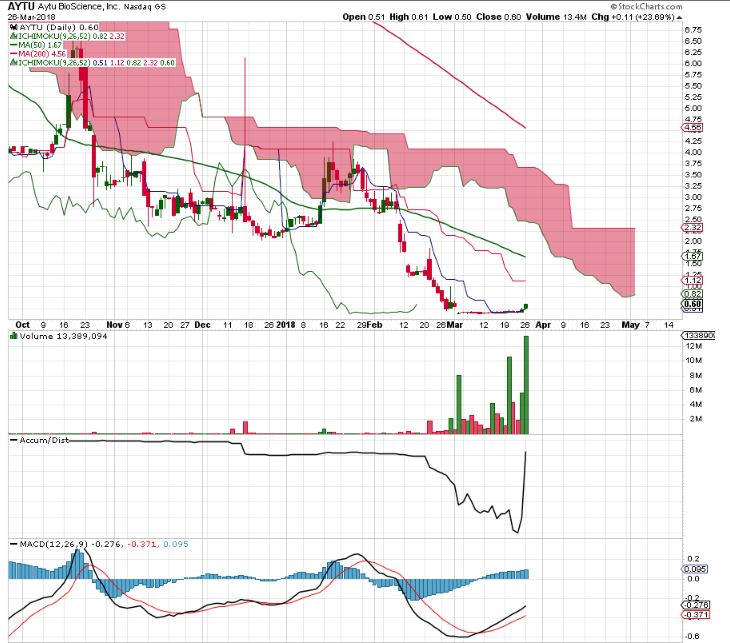The height and width of the screenshot is (643, 730).
Task: Click the Dec label on date axis
Action: tap(202, 325)
